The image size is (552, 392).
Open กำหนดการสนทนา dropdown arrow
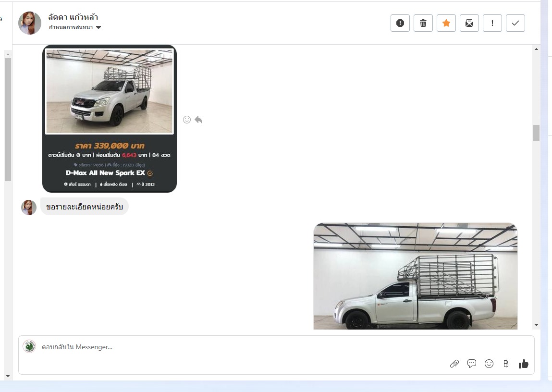98,27
